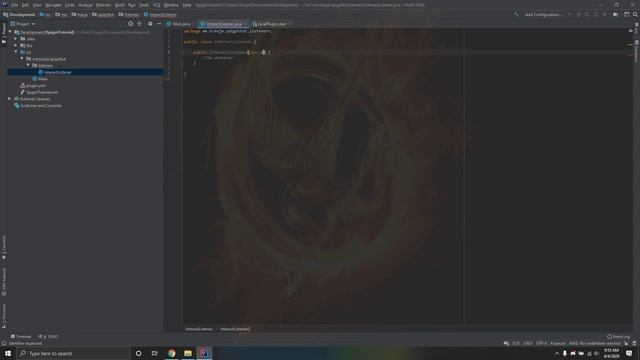The height and width of the screenshot is (360, 640).
Task: Expand the .idea folder
Action: tap(16, 39)
